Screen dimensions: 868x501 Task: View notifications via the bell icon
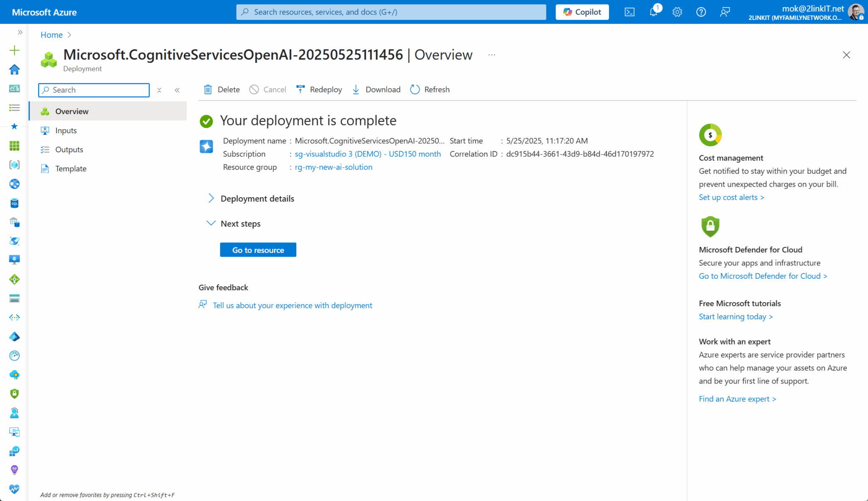pyautogui.click(x=653, y=12)
